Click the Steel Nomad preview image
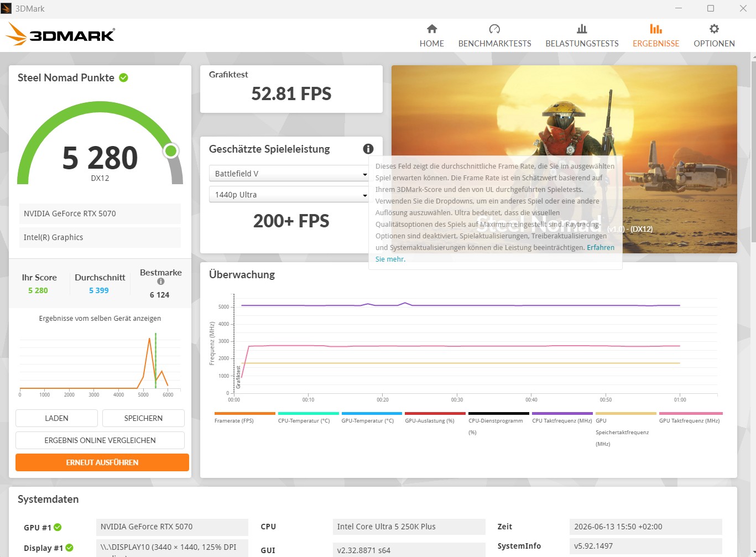756x557 pixels. pos(564,159)
